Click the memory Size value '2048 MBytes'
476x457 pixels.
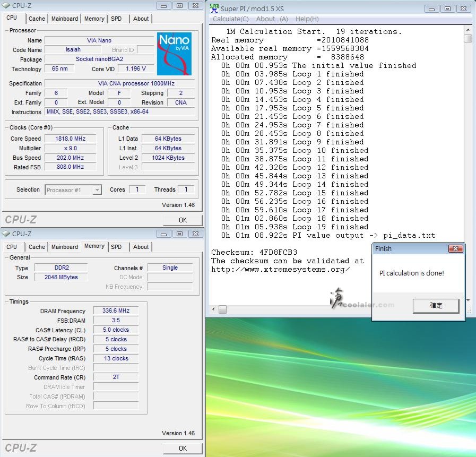[x=62, y=277]
